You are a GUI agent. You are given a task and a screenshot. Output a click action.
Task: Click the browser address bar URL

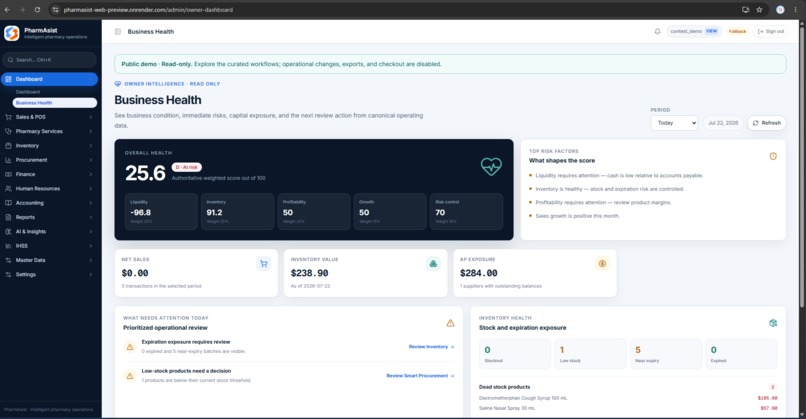click(x=148, y=10)
